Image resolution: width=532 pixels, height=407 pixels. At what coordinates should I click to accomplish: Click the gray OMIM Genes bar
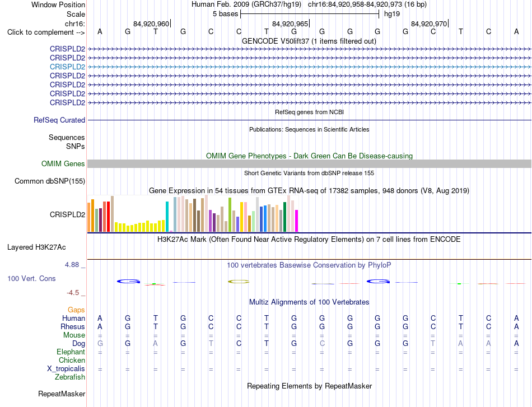[309, 164]
